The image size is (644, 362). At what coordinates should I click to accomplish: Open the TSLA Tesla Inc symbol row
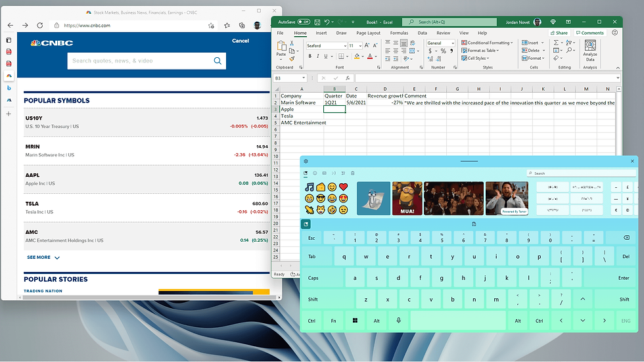[x=147, y=208]
